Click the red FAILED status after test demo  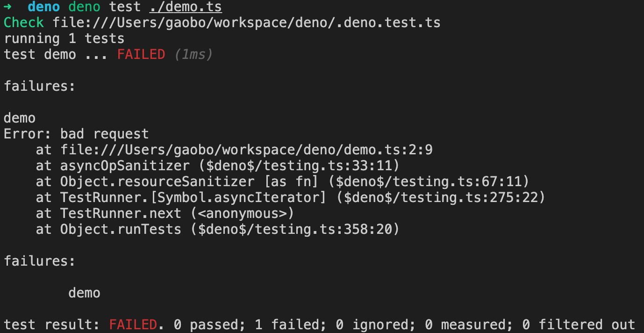pyautogui.click(x=141, y=54)
